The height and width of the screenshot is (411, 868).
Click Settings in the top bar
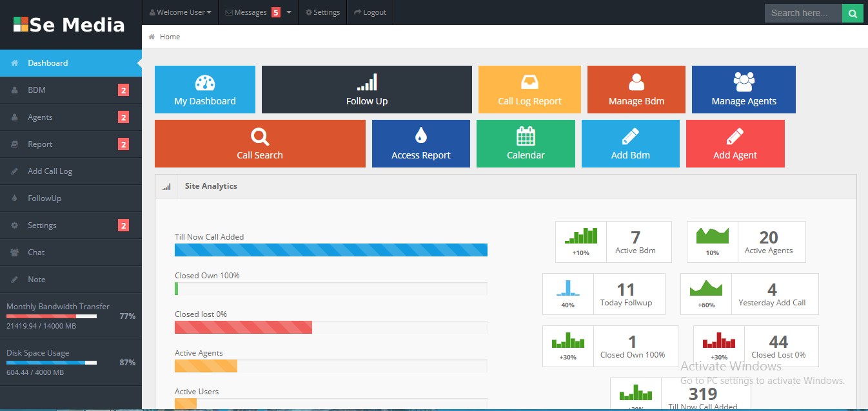[x=323, y=12]
